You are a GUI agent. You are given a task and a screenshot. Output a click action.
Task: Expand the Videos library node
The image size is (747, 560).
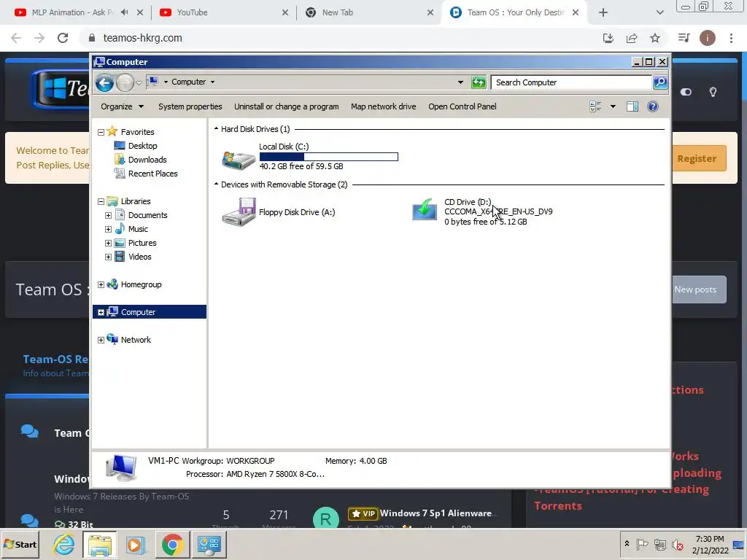point(108,257)
